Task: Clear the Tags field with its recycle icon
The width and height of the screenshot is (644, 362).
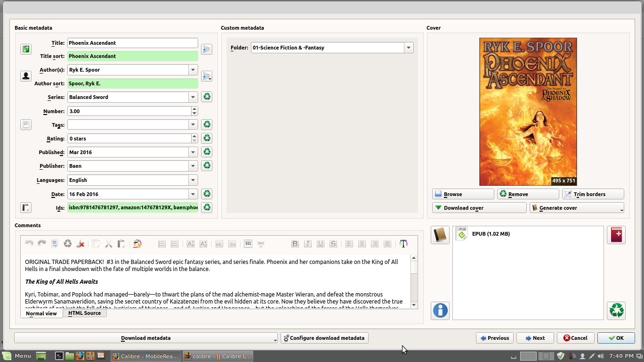Action: [207, 124]
